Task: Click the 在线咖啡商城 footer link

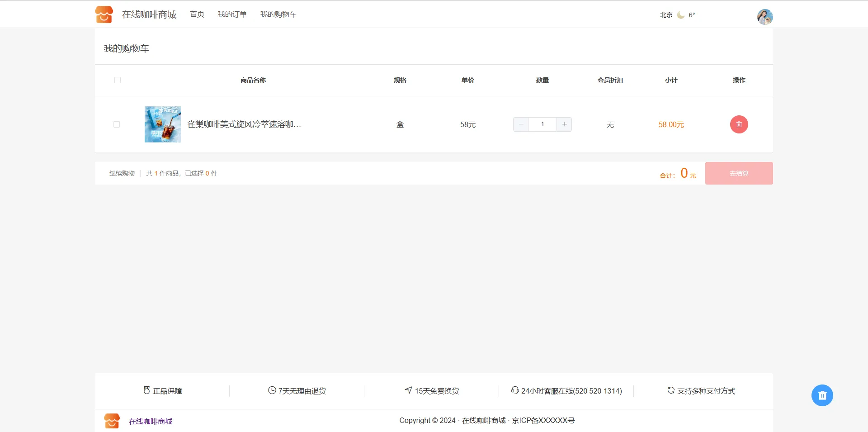Action: coord(151,421)
